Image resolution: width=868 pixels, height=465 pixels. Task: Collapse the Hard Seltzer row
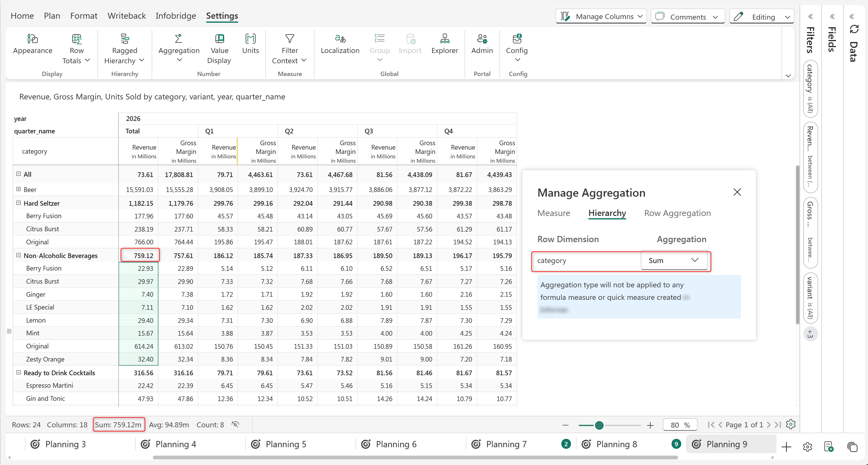pyautogui.click(x=19, y=203)
